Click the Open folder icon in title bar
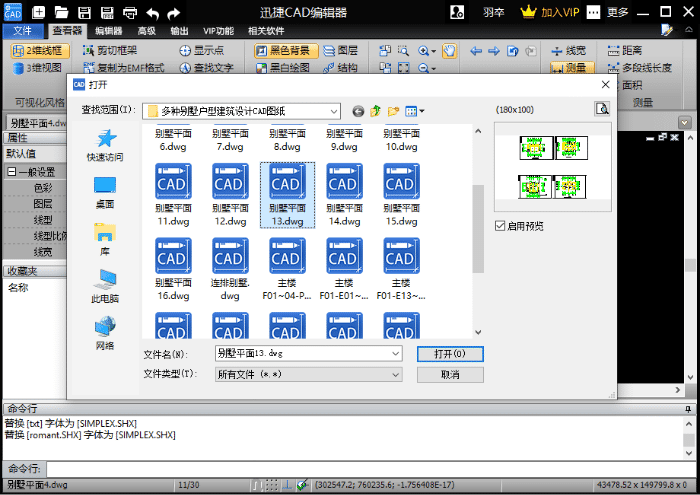This screenshot has width=700, height=495. pyautogui.click(x=61, y=12)
